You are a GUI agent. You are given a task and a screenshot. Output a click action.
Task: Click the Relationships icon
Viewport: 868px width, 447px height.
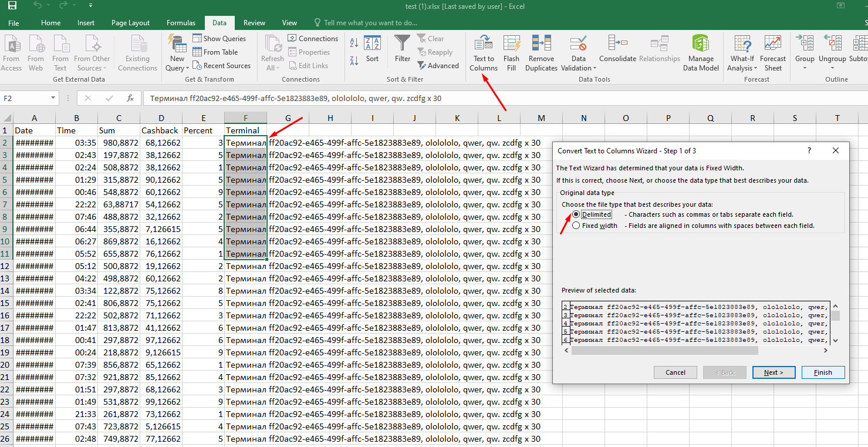click(660, 53)
